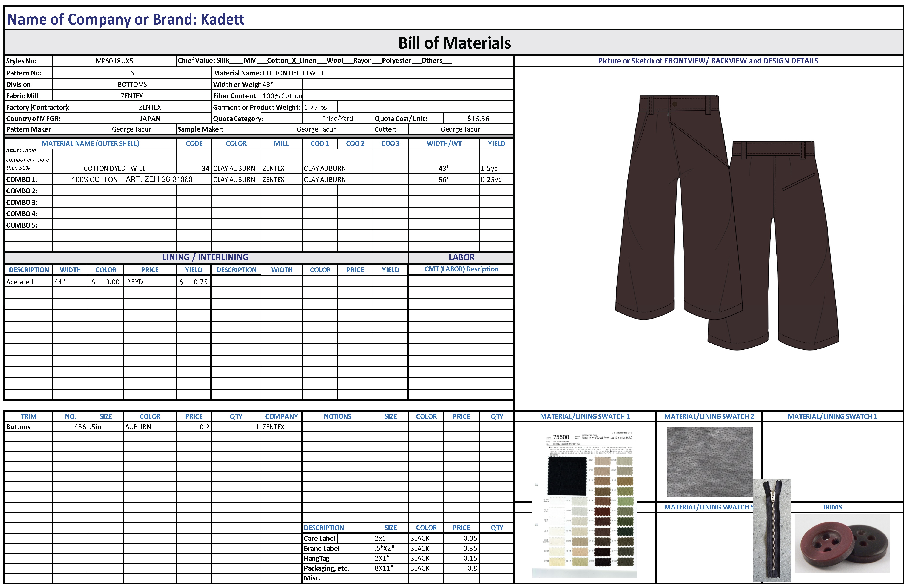This screenshot has width=911, height=588.
Task: Select the Cutter George Tacuri cell
Action: point(461,129)
